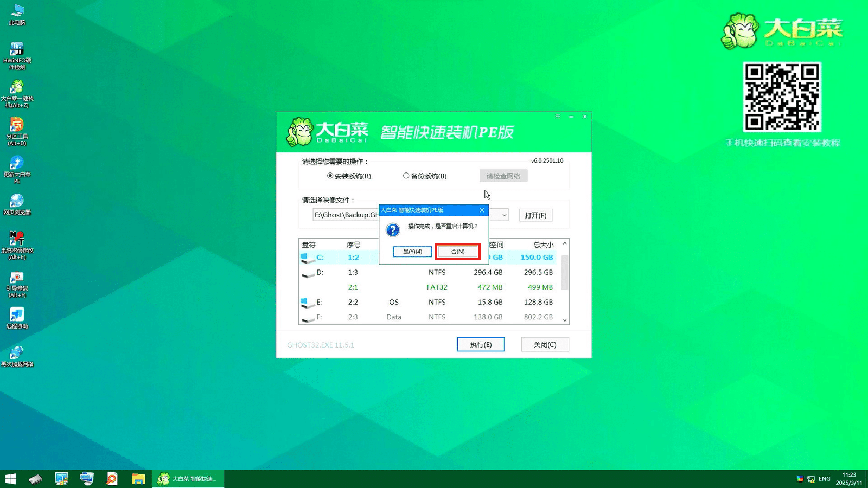Open 引导修复 (Alt+F) desktop icon
Viewport: 868px width, 488px height.
click(17, 284)
